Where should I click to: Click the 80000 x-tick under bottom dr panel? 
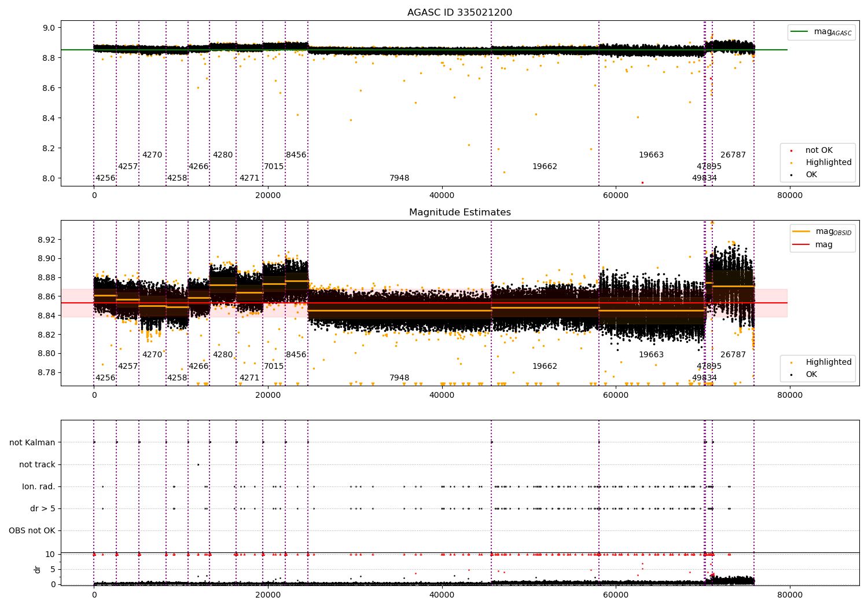(790, 595)
